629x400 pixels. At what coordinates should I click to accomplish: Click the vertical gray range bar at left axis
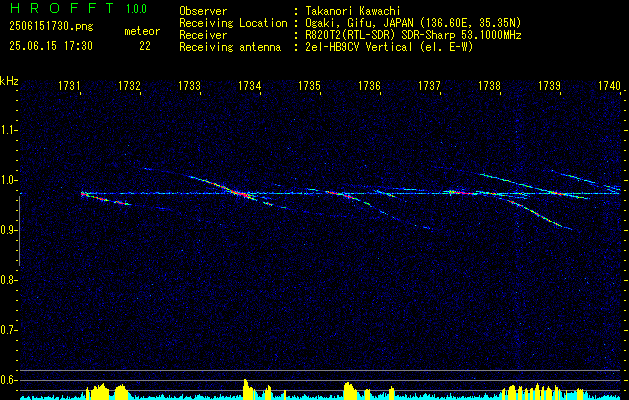[19, 231]
